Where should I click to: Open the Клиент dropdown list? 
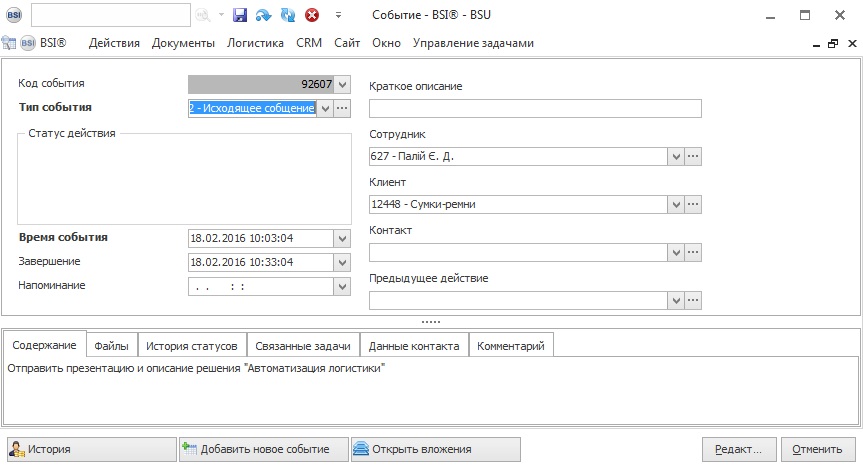pyautogui.click(x=675, y=204)
